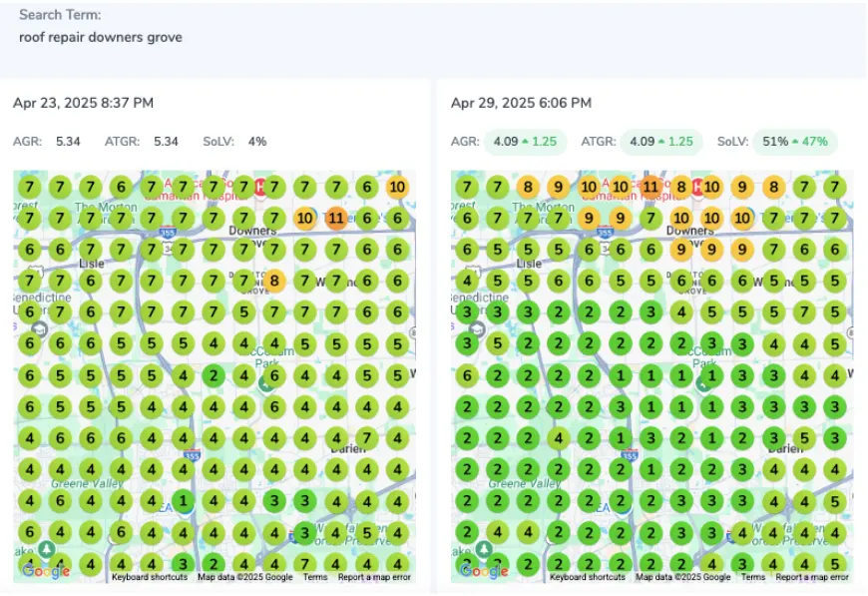
Task: Click the hospital marker on the April 23 map
Action: pos(262,186)
